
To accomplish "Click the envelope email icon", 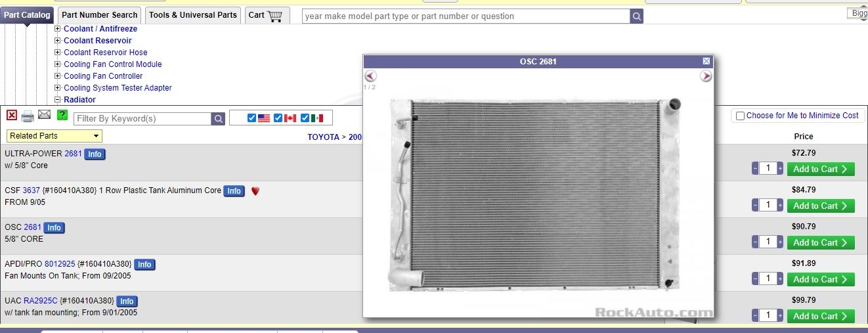I will click(44, 114).
